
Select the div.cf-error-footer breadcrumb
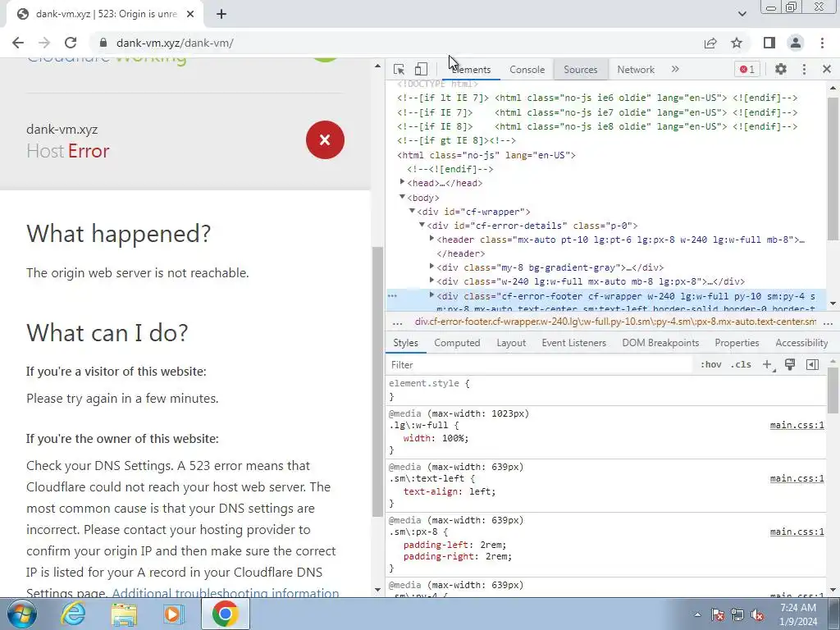pos(615,322)
